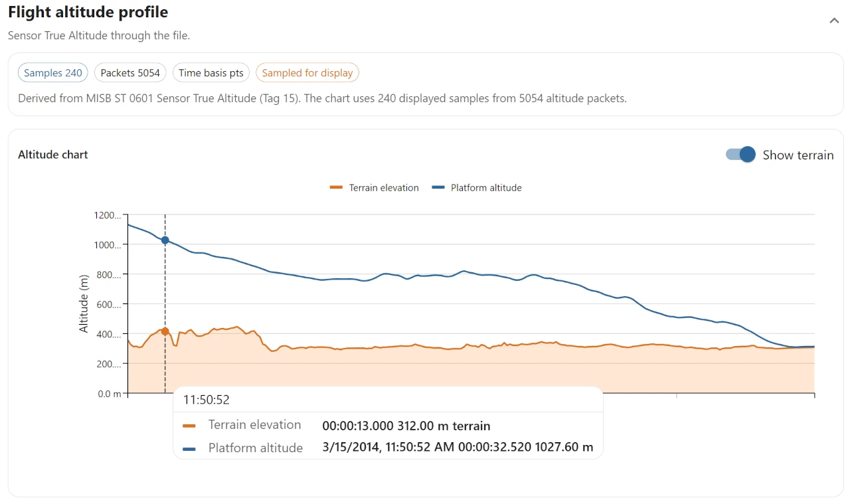The height and width of the screenshot is (504, 850).
Task: Select the Altitude chart heading
Action: (x=52, y=154)
